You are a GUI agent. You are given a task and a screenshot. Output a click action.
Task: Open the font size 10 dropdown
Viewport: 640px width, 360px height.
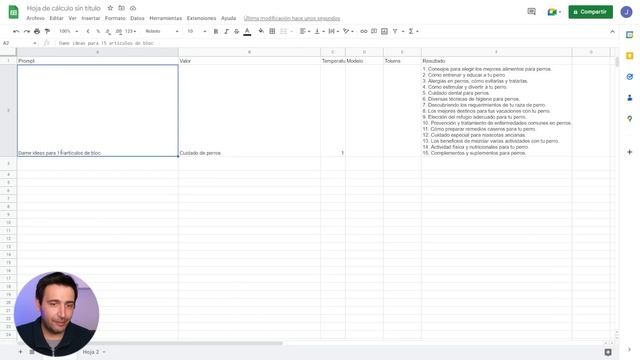pos(197,31)
